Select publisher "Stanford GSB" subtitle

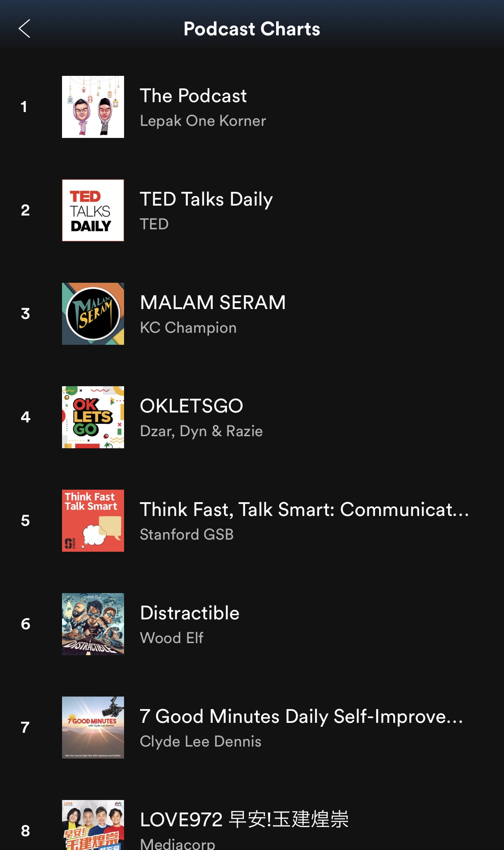point(187,535)
